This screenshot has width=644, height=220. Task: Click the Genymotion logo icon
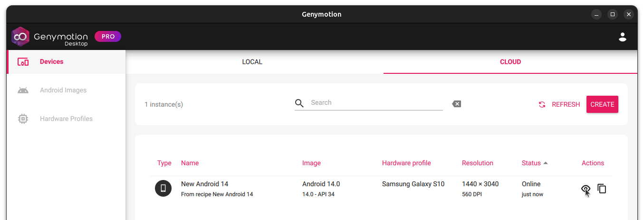point(20,37)
